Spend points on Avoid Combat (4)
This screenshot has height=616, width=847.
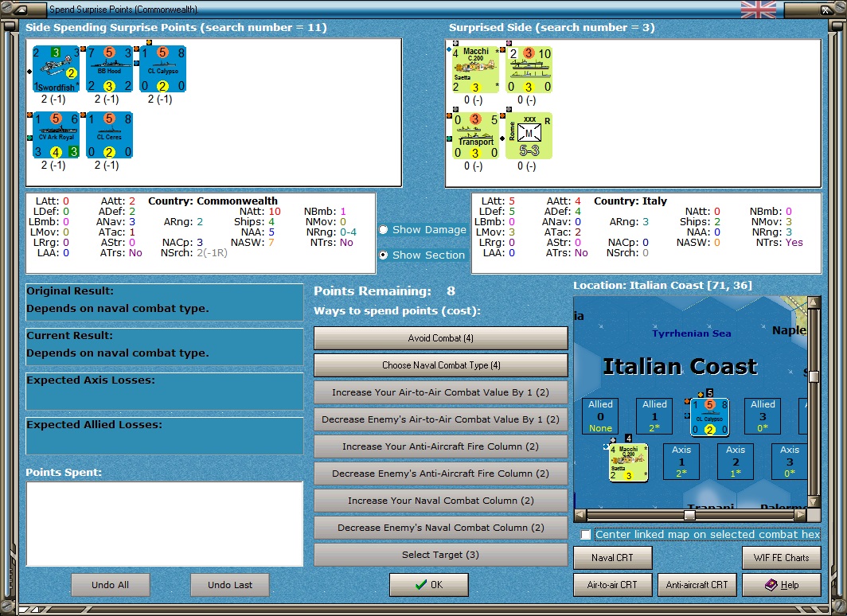(x=441, y=338)
